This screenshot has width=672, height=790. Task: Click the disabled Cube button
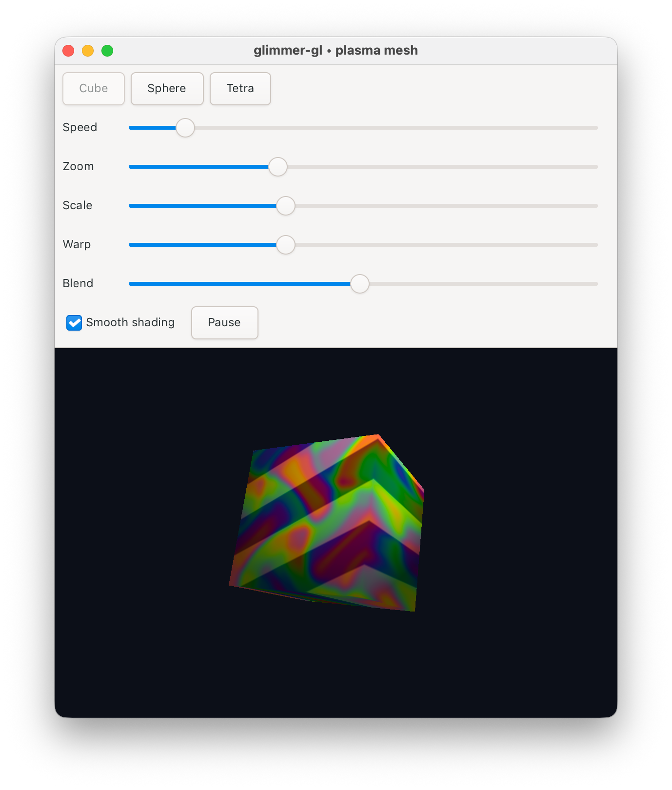pos(94,89)
